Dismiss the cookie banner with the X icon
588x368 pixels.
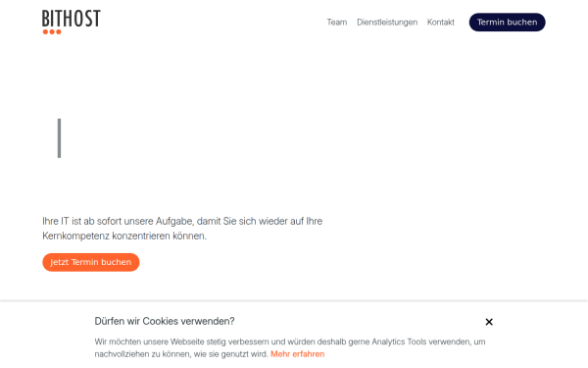489,322
